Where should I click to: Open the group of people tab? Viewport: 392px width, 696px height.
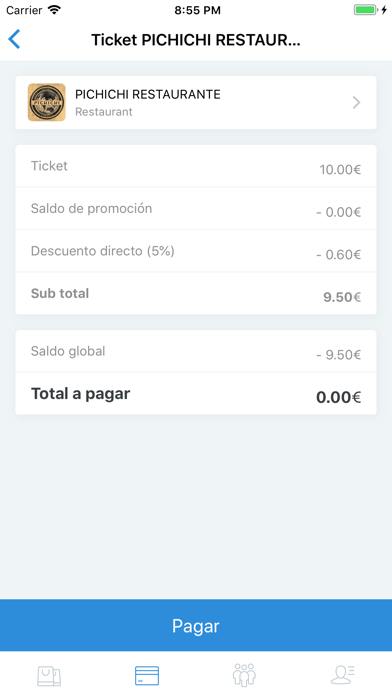point(245,675)
